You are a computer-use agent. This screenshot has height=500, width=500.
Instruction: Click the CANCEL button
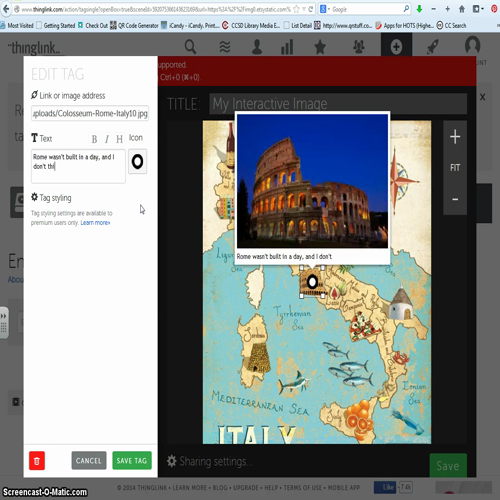coord(89,461)
